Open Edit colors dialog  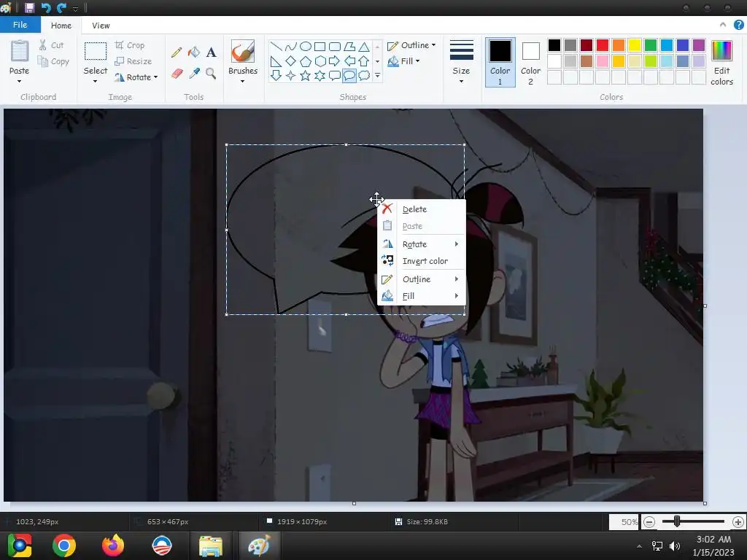(x=721, y=63)
